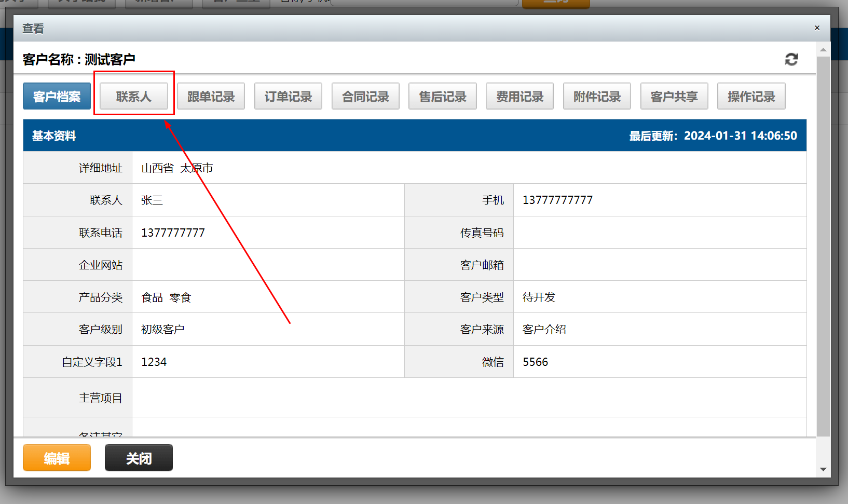Show the 费用记录 tab
Screen dimensions: 848x504
pyautogui.click(x=519, y=97)
